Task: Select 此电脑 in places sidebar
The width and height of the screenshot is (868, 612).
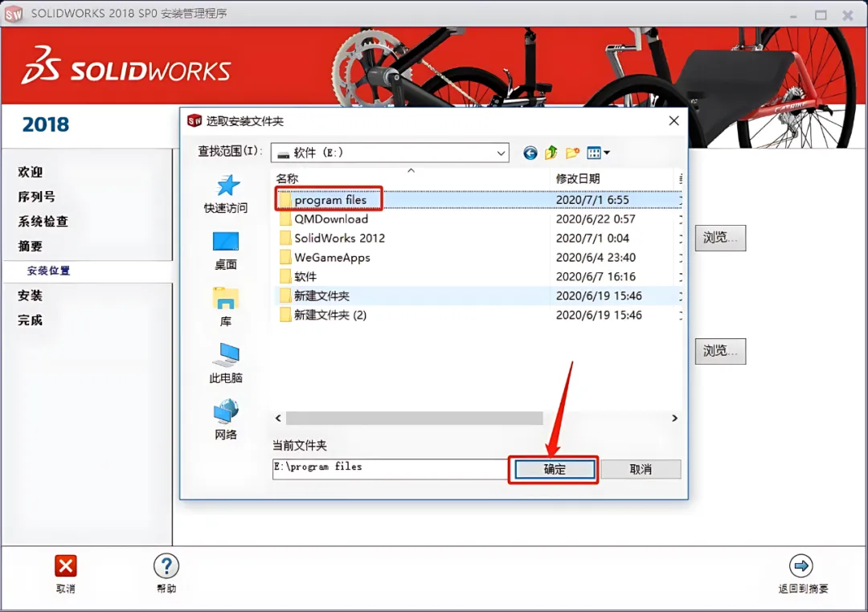Action: click(x=226, y=364)
